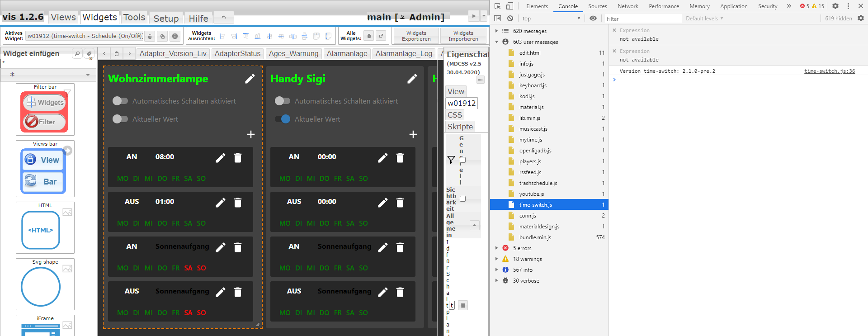Copy the active widget
The image size is (868, 336).
[163, 36]
